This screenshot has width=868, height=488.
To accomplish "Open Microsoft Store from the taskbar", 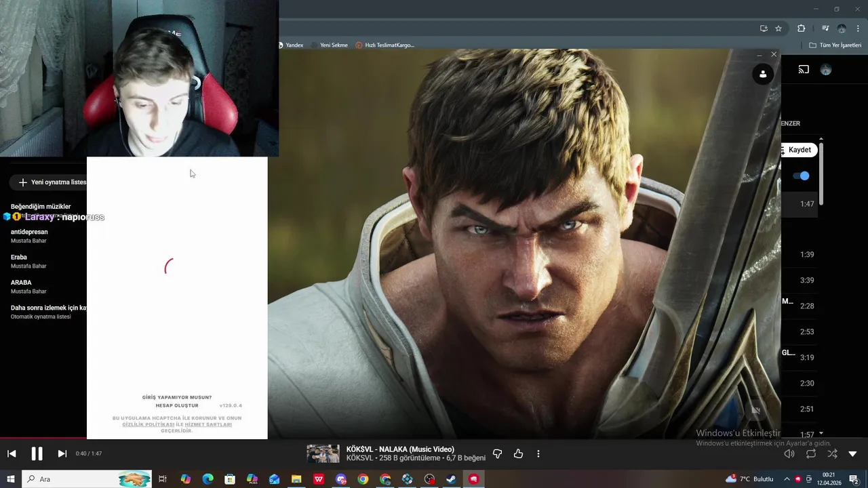I will (230, 479).
